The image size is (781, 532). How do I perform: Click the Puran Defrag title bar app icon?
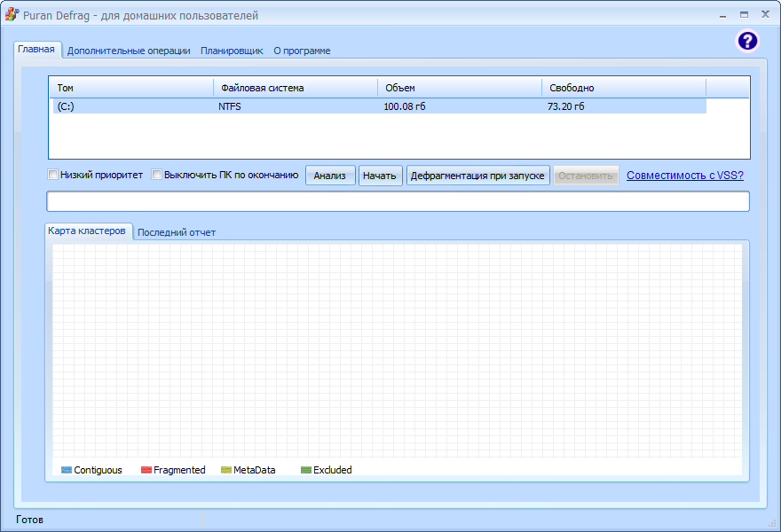tap(12, 14)
